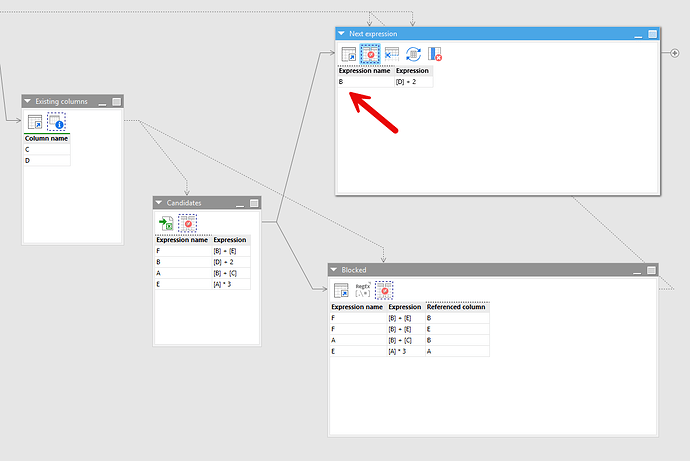Select the Next expression title bar
The width and height of the screenshot is (690, 461).
[497, 33]
